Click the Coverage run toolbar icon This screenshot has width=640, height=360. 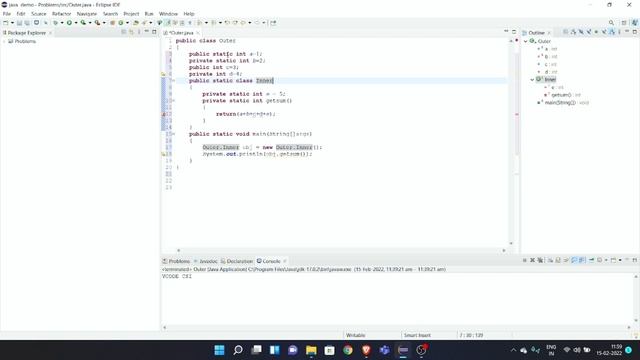click(83, 23)
